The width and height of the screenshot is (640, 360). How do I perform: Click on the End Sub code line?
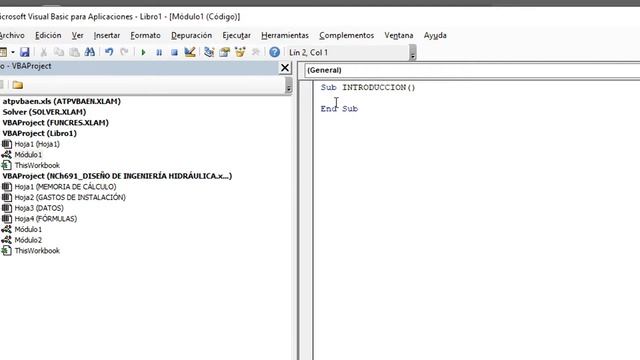click(339, 109)
